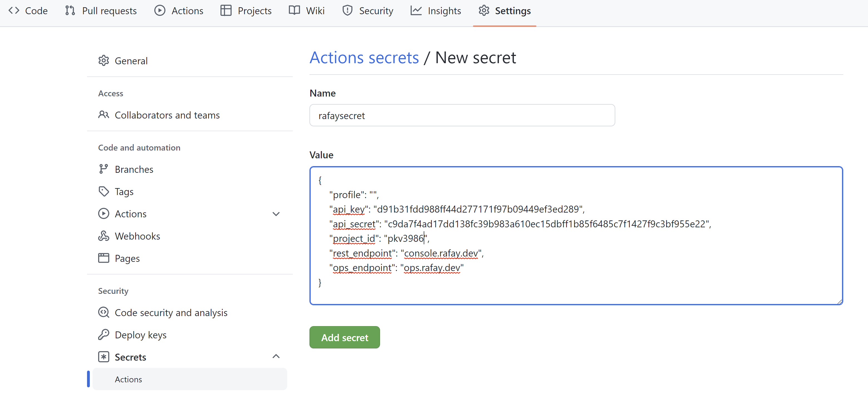868x394 pixels.
Task: Click the Tags label icon
Action: (x=103, y=191)
